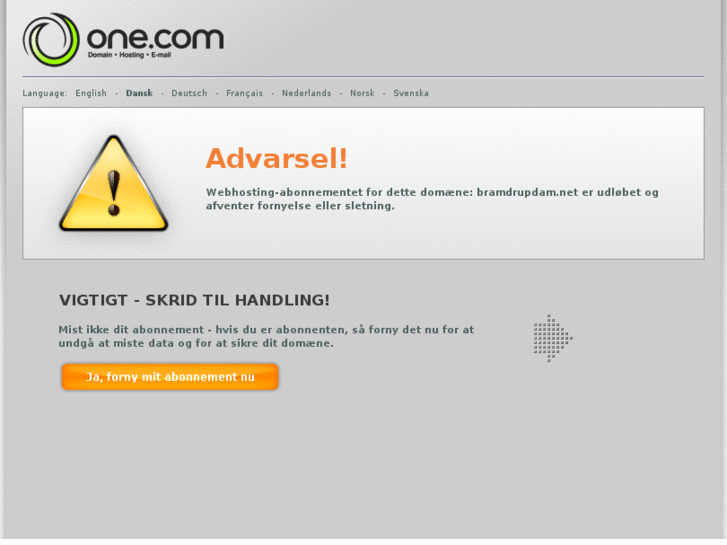
Task: Click 'VIGTIGT - SKRID TIL HANDLING!' heading
Action: tap(194, 300)
